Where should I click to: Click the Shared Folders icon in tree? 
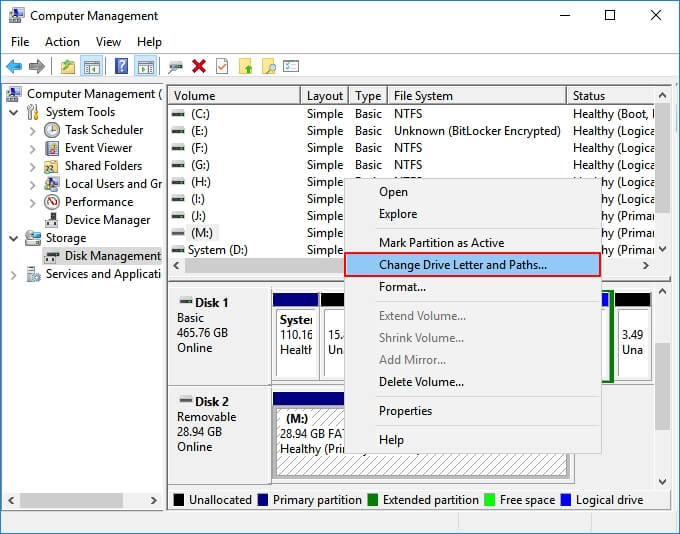(x=52, y=166)
